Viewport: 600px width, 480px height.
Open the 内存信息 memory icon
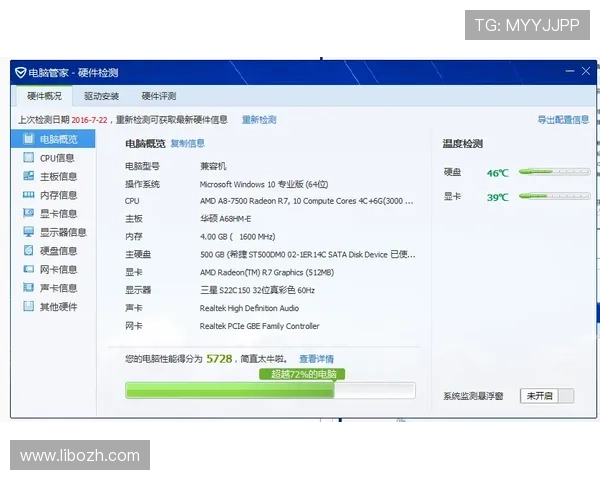(28, 194)
